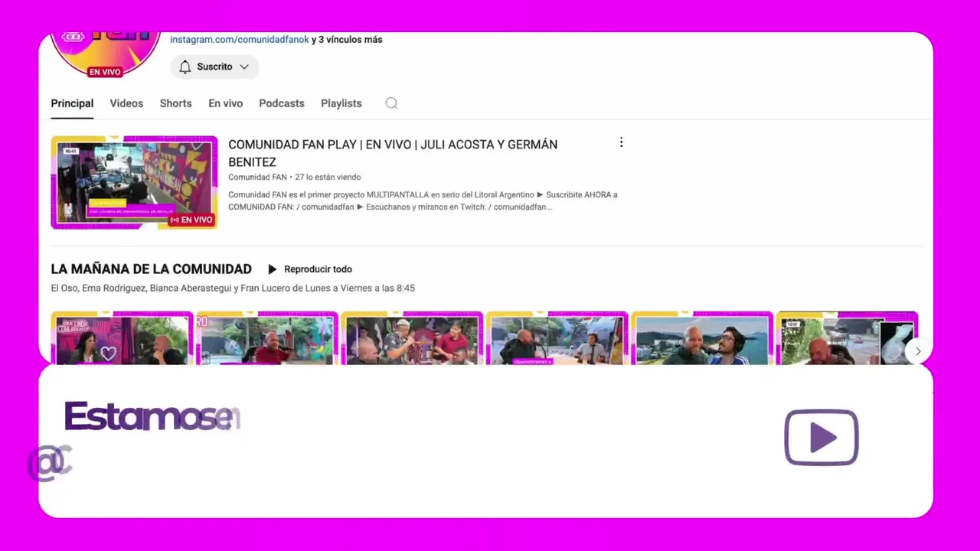This screenshot has width=980, height=551.
Task: Click the 'Comunidad FAN' channel name under the title
Action: (257, 177)
